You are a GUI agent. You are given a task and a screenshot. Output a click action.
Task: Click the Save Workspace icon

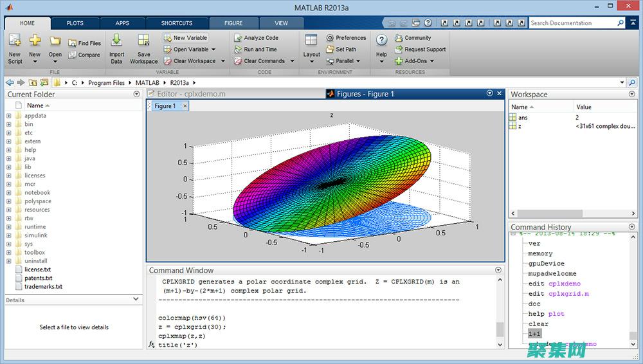(x=143, y=41)
